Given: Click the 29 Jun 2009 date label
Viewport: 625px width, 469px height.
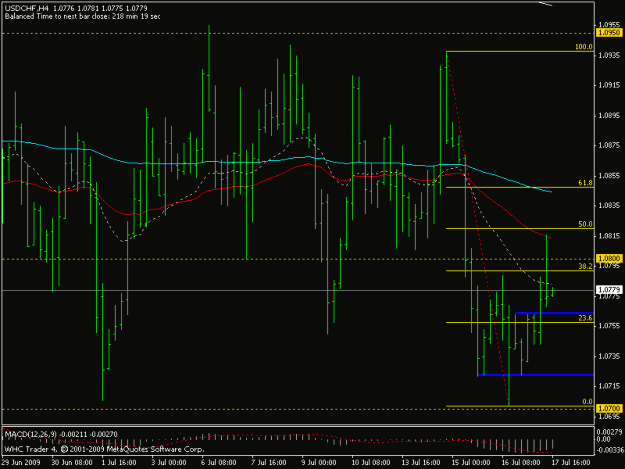Looking at the screenshot, I should tap(21, 463).
